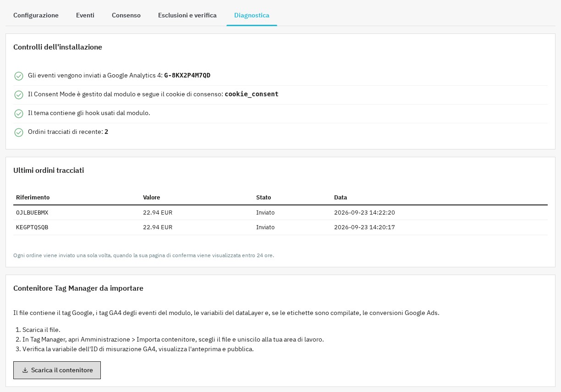
Task: Click the green check icon for Google Analytics 4
Action: tap(19, 76)
